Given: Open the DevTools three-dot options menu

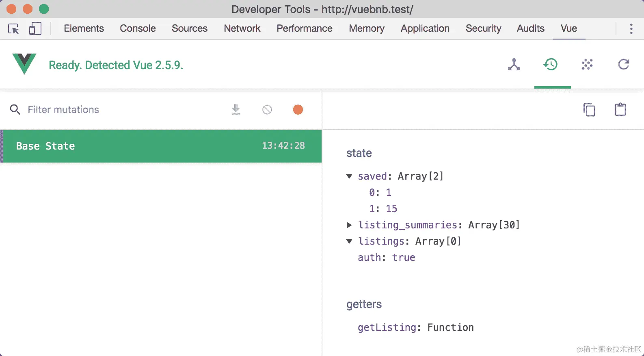Looking at the screenshot, I should pyautogui.click(x=631, y=28).
